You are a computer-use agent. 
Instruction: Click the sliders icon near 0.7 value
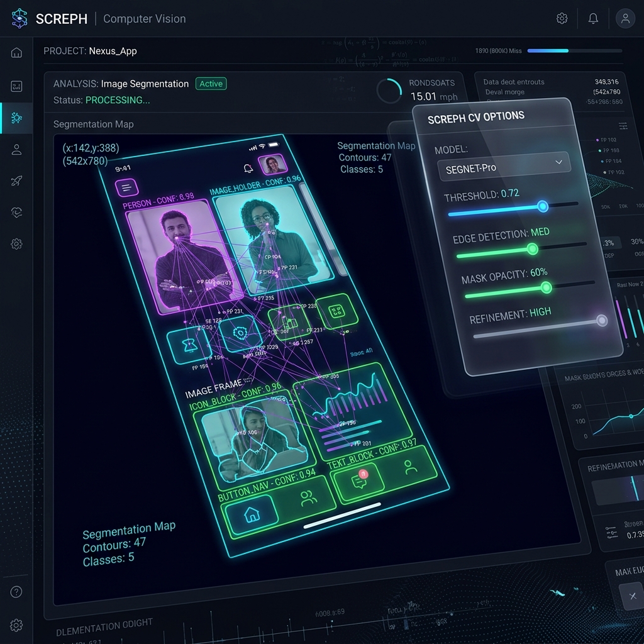pyautogui.click(x=611, y=533)
